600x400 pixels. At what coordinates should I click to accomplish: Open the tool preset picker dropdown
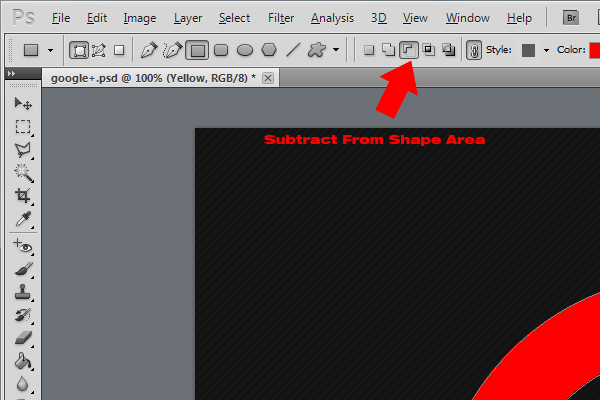50,50
